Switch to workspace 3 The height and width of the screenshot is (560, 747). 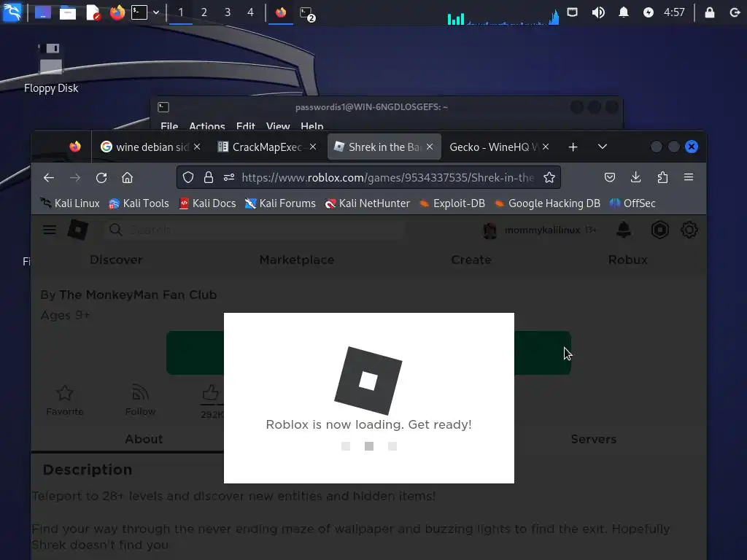(228, 12)
